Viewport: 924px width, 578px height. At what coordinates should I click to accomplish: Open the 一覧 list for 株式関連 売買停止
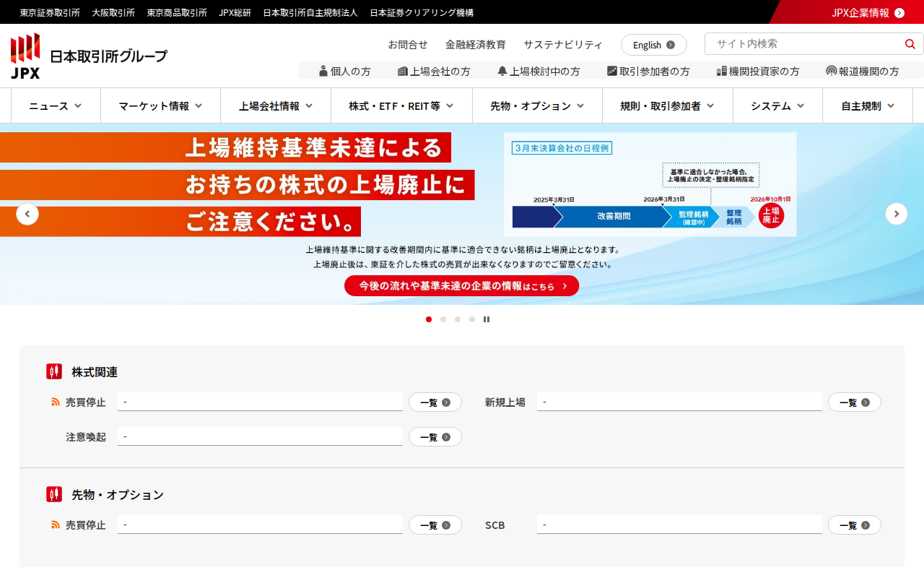click(x=435, y=402)
